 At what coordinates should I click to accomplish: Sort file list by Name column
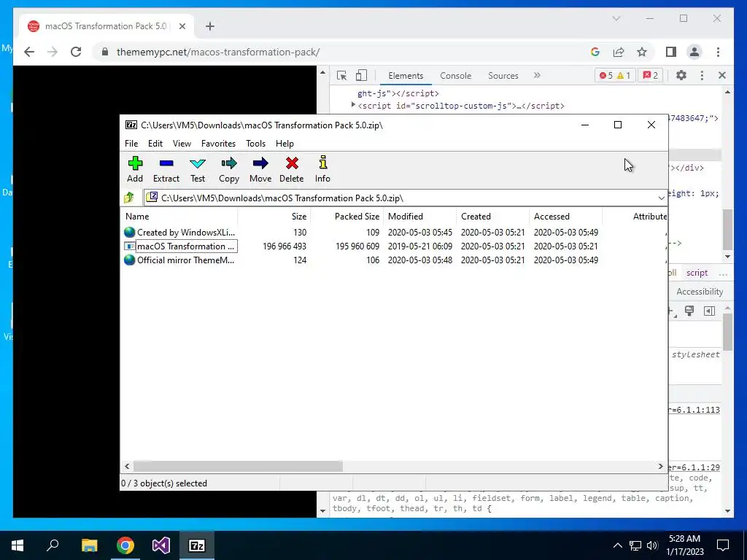179,216
